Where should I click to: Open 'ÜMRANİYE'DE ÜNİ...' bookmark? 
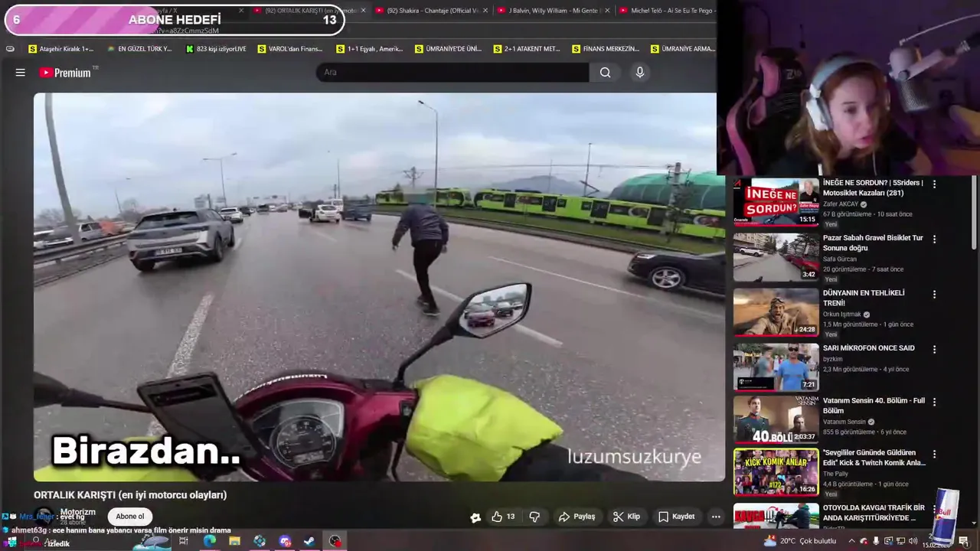448,49
